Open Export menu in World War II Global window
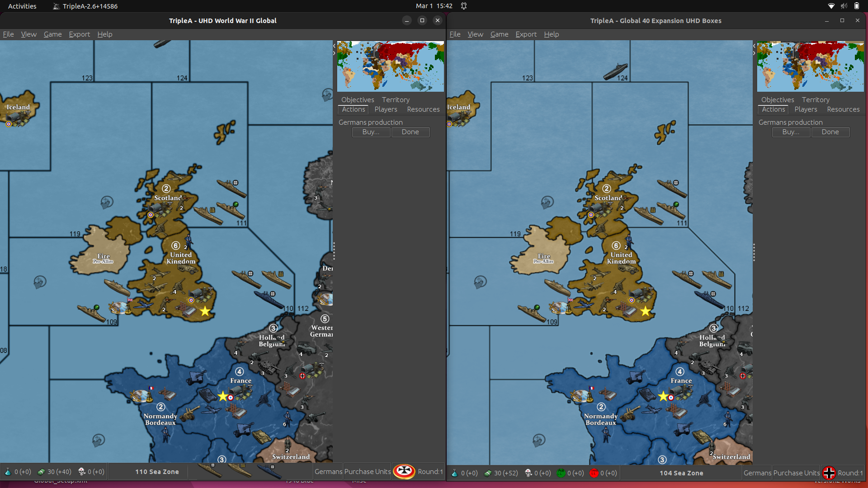The width and height of the screenshot is (868, 488). tap(80, 34)
